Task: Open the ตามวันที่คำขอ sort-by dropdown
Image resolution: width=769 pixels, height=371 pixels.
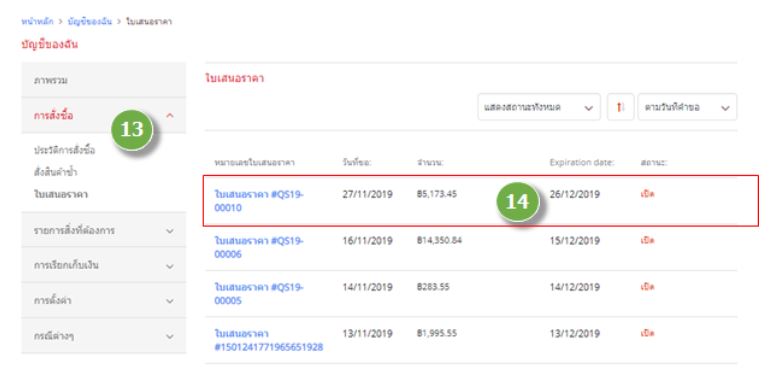Action: [687, 107]
